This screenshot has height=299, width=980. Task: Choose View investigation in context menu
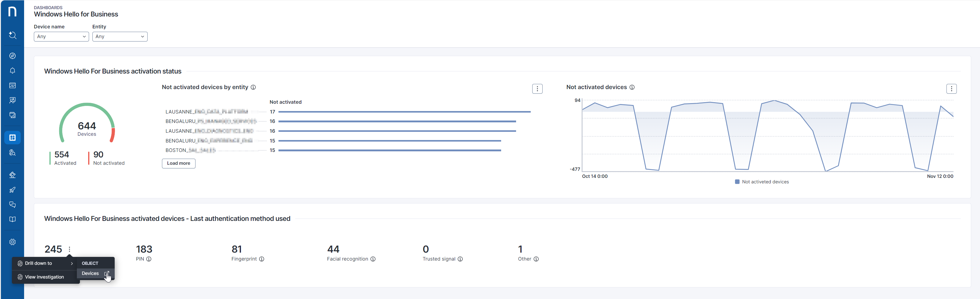(45, 277)
